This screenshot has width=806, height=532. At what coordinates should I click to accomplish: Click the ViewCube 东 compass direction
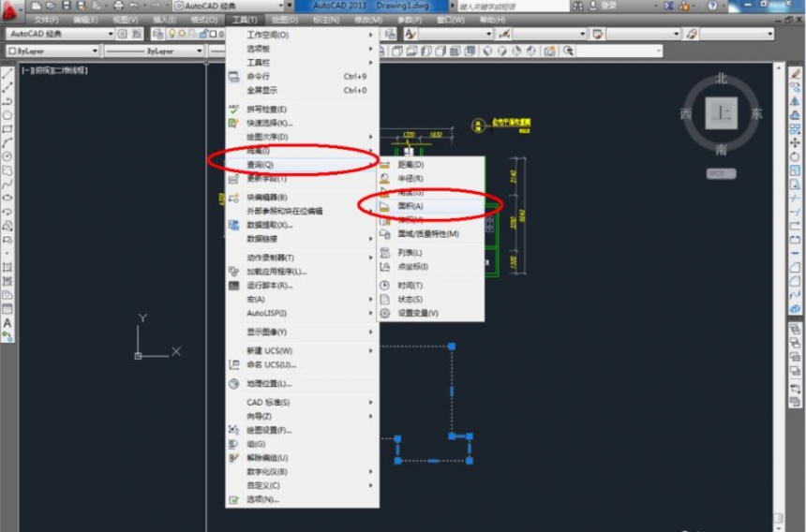tap(756, 113)
